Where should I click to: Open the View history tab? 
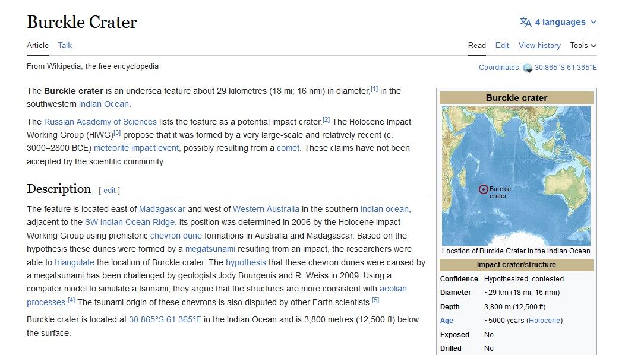click(x=539, y=46)
